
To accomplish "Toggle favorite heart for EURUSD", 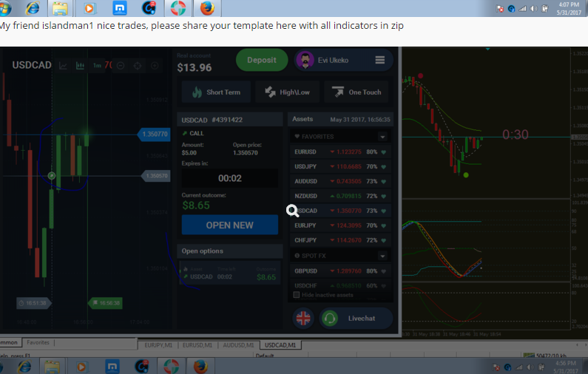I will click(x=384, y=152).
